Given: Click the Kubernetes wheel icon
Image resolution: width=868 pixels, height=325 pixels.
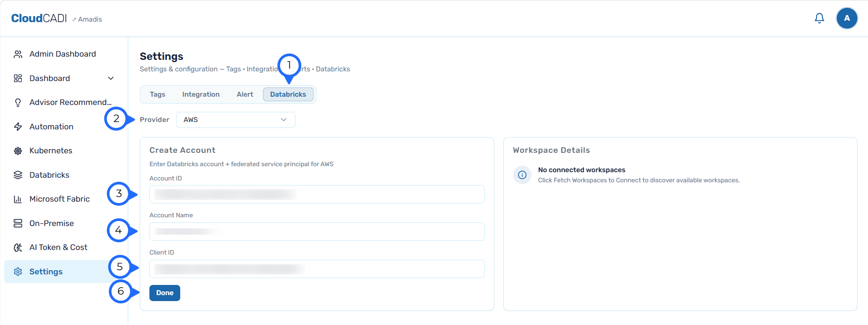Looking at the screenshot, I should click(x=18, y=151).
